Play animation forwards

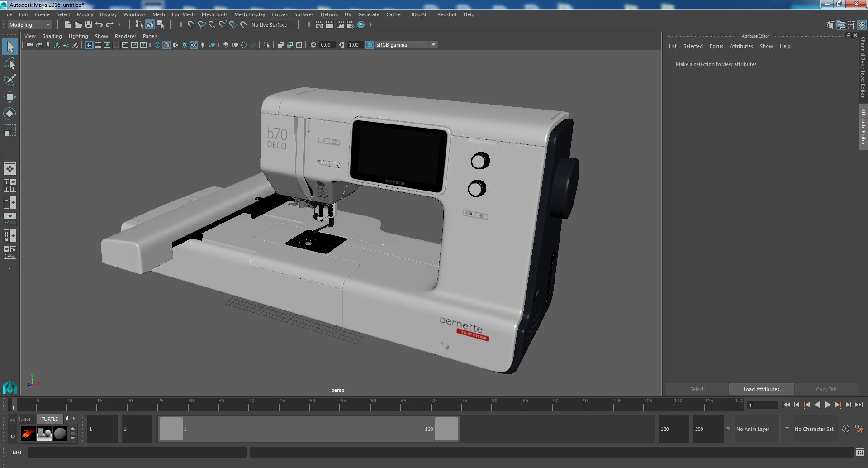pyautogui.click(x=827, y=405)
